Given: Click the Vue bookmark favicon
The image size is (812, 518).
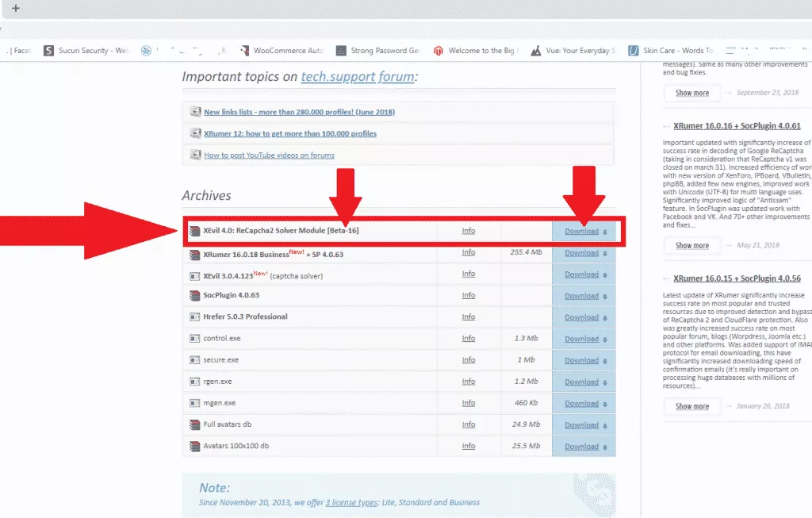Looking at the screenshot, I should click(537, 51).
